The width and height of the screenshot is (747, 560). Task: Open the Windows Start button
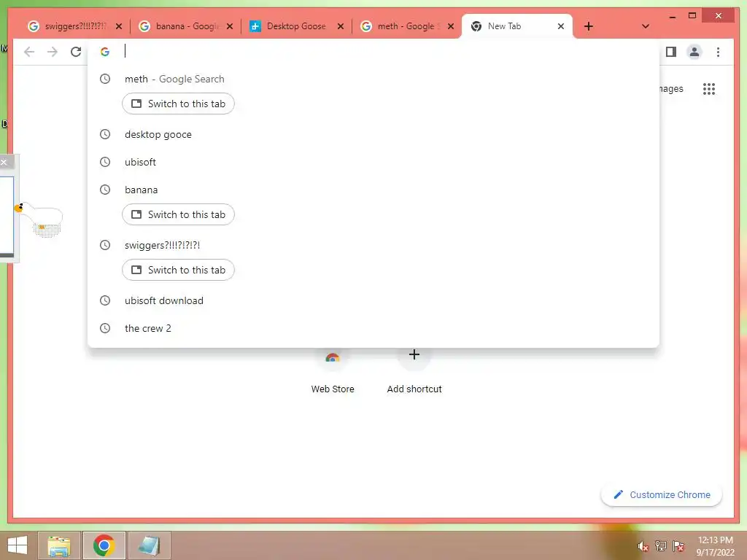pos(18,545)
